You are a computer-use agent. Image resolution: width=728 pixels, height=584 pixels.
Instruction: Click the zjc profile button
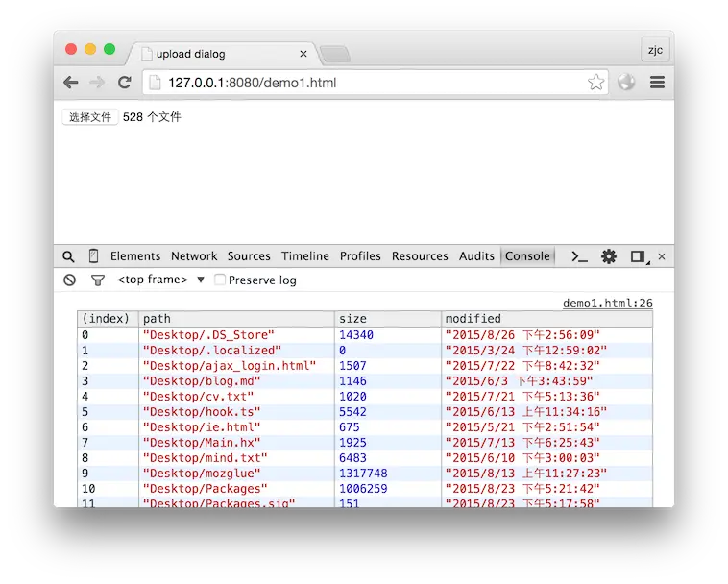click(655, 50)
